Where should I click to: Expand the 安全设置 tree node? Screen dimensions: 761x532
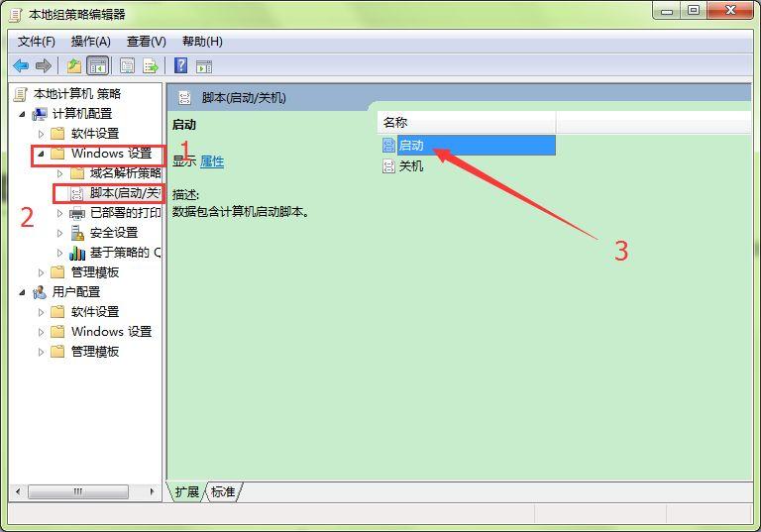(x=59, y=234)
